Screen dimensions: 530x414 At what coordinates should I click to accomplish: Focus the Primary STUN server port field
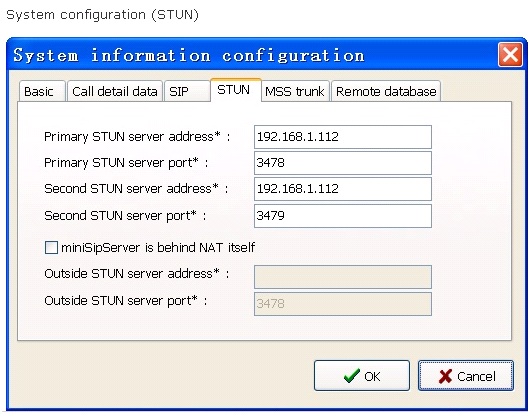[x=343, y=163]
